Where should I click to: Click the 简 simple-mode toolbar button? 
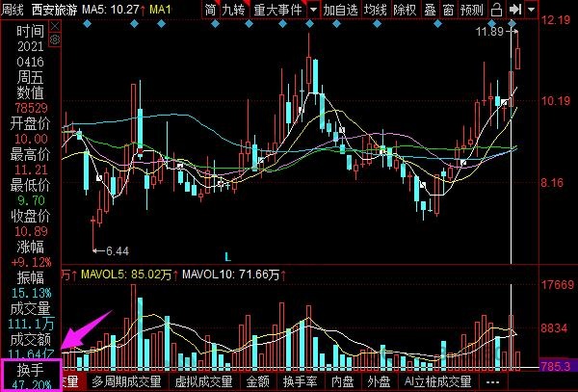coord(211,10)
